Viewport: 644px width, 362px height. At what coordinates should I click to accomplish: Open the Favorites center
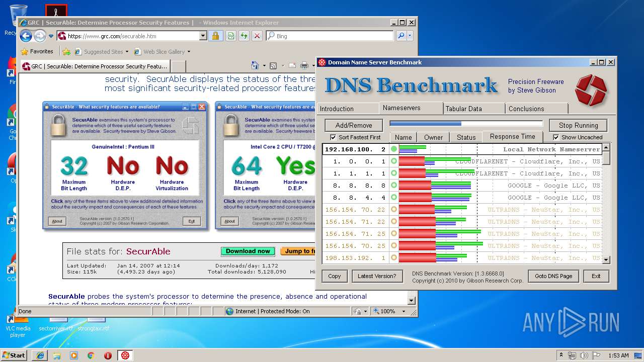coord(37,51)
